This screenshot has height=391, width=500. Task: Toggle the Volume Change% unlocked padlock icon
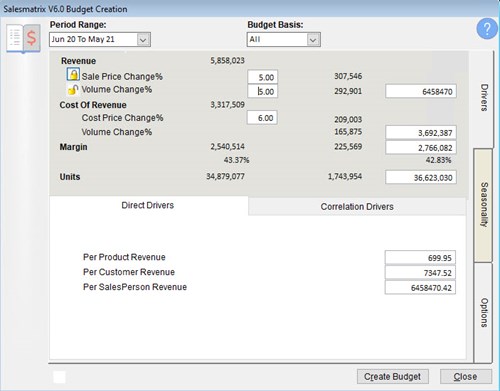[x=73, y=89]
